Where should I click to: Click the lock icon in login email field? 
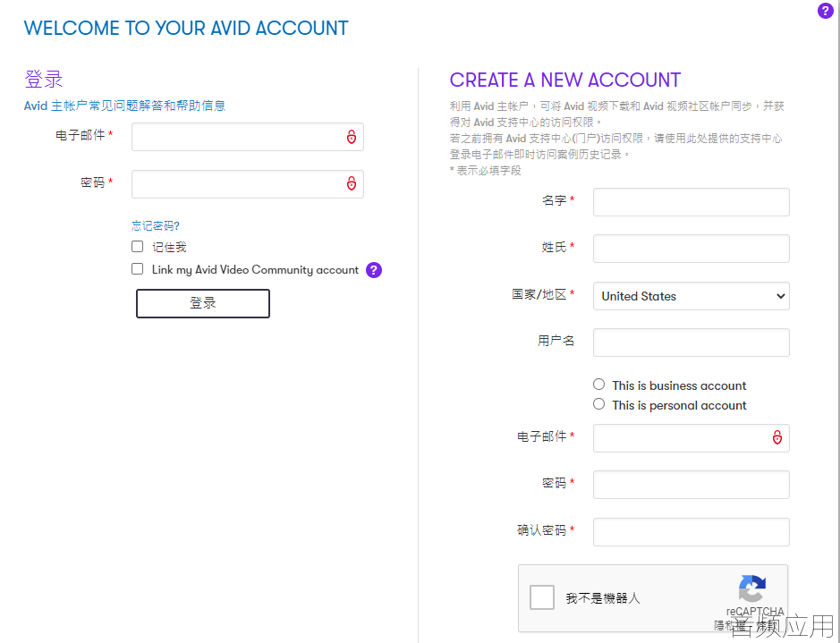(352, 137)
